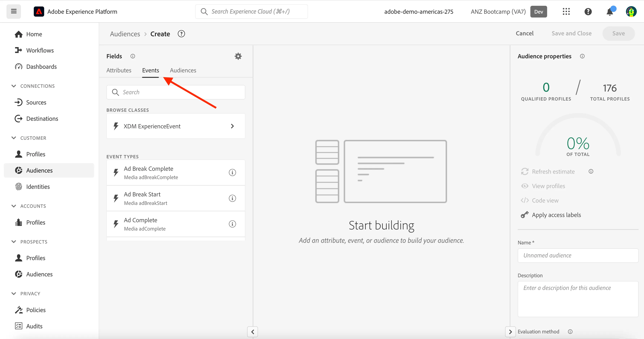Open Fields settings gear

(x=238, y=56)
